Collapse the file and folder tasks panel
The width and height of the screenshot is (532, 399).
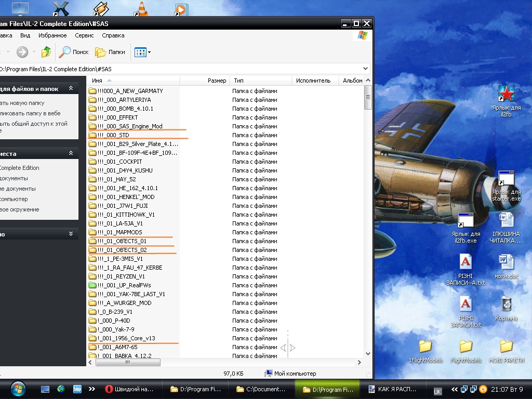coord(71,89)
